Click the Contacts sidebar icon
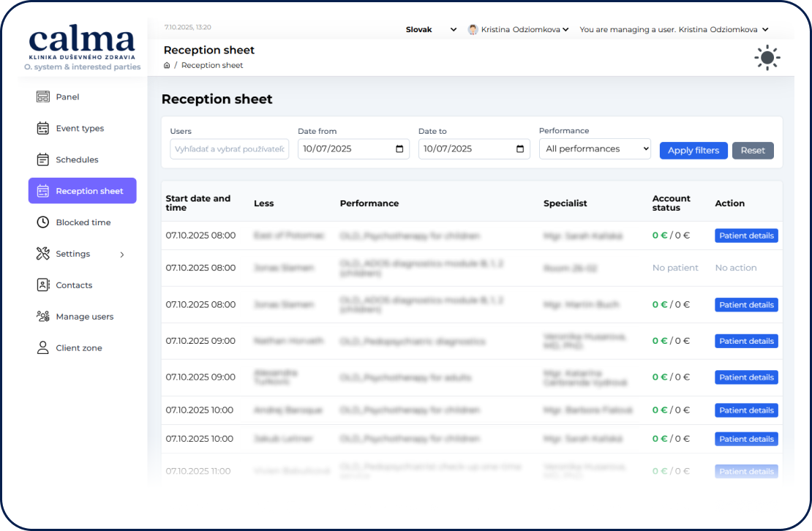The height and width of the screenshot is (531, 812). pos(43,285)
